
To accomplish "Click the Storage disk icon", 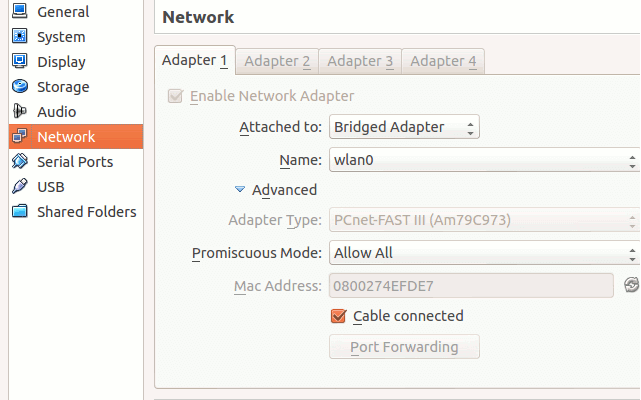I will [20, 87].
